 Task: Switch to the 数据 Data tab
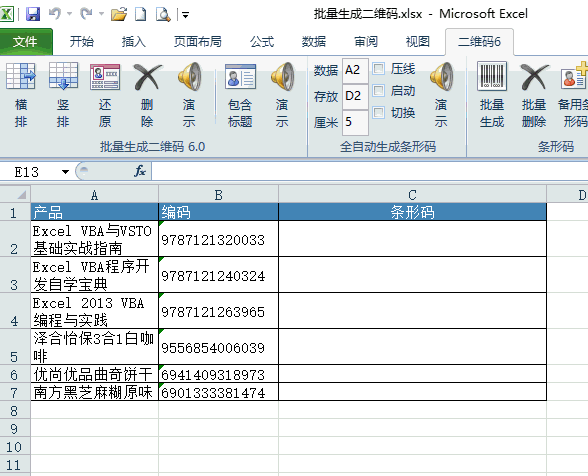click(x=314, y=41)
